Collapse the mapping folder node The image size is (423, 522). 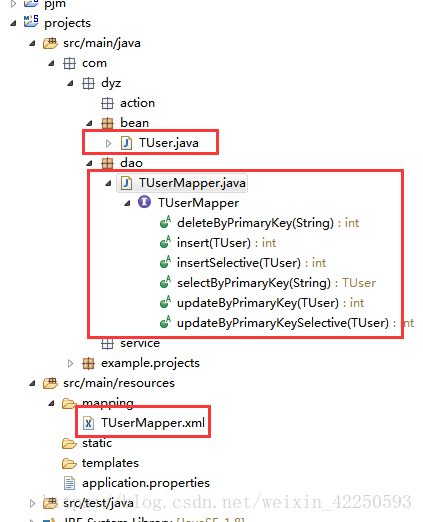point(51,403)
